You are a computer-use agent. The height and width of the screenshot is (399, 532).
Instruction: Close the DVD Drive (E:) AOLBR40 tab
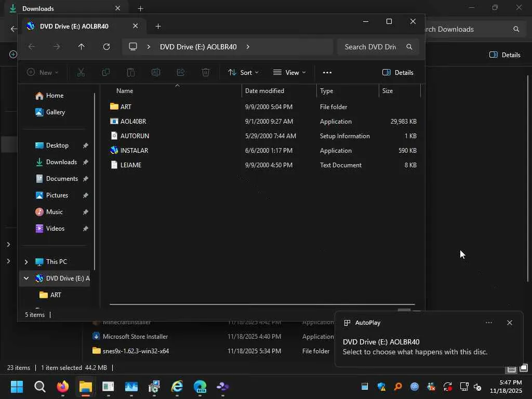click(x=136, y=26)
